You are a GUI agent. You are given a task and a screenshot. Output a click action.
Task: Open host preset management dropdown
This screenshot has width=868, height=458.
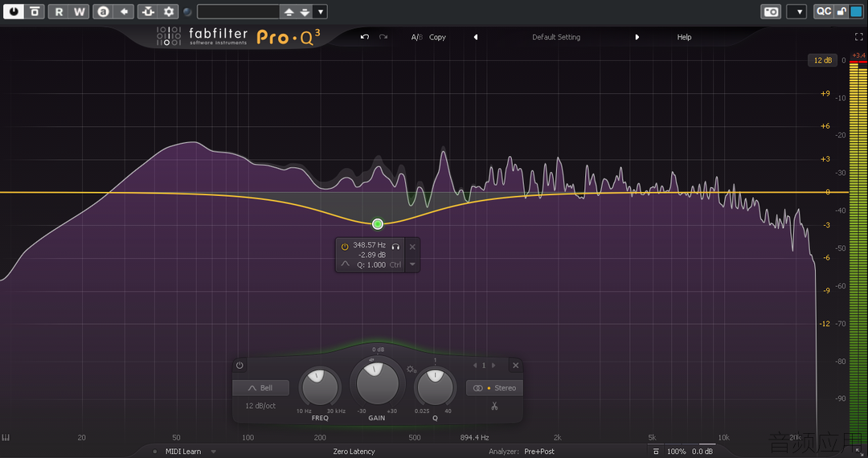(x=320, y=11)
